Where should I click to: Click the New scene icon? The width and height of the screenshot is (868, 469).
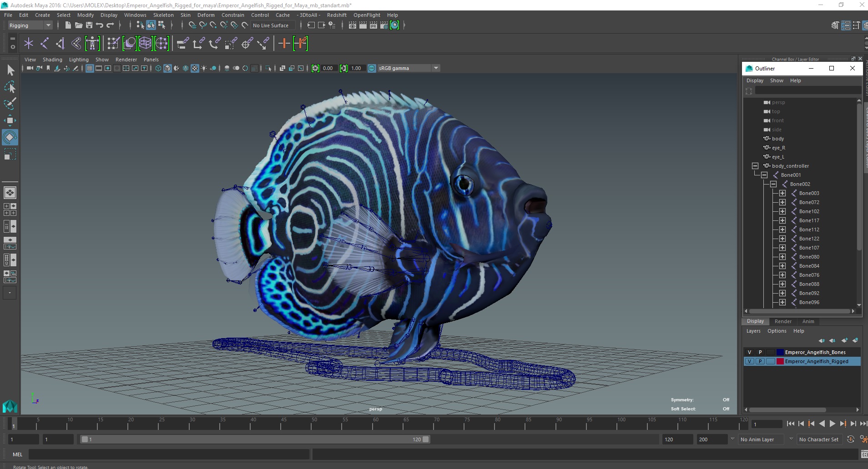(x=68, y=25)
